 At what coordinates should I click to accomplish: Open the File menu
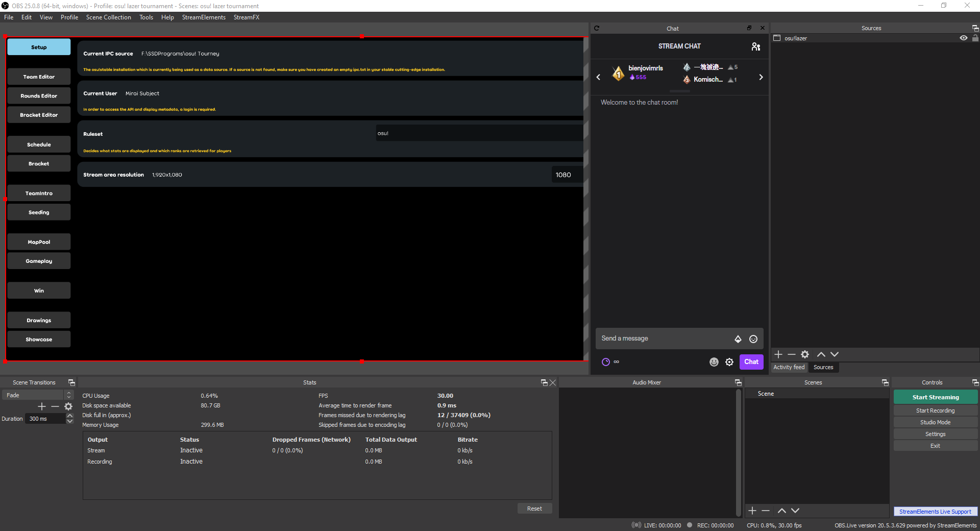coord(9,17)
